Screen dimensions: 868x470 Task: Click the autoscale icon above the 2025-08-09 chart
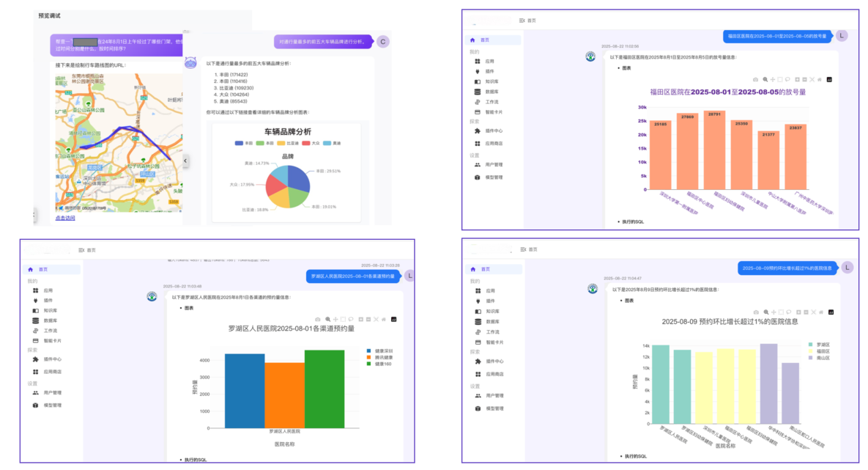815,312
